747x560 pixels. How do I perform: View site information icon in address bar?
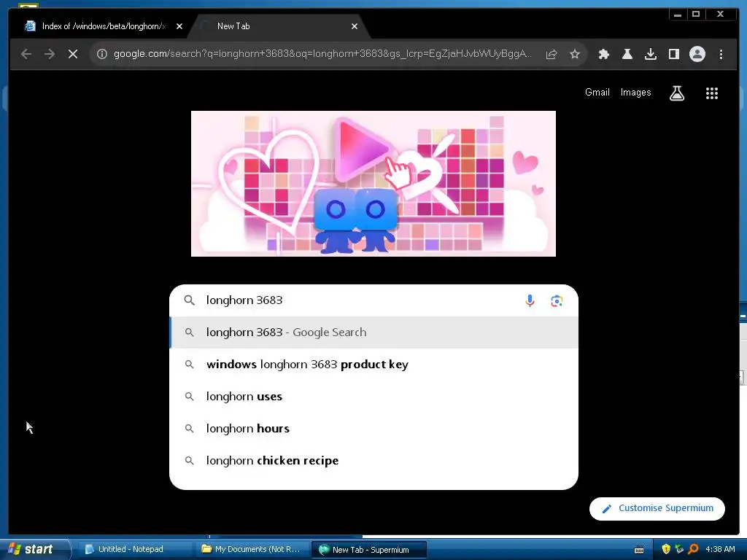[102, 54]
